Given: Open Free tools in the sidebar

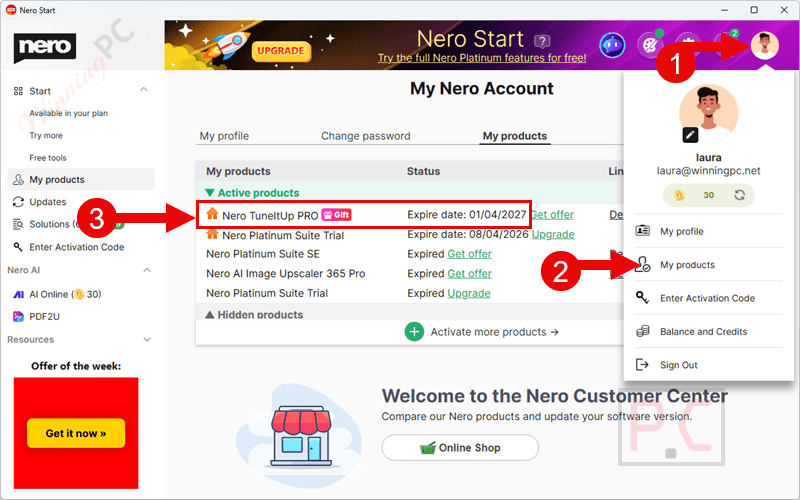Looking at the screenshot, I should (48, 158).
